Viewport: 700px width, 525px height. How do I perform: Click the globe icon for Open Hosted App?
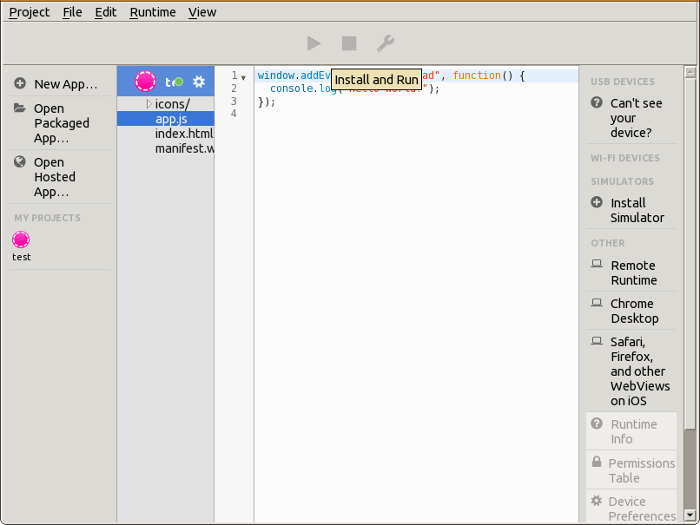click(20, 162)
